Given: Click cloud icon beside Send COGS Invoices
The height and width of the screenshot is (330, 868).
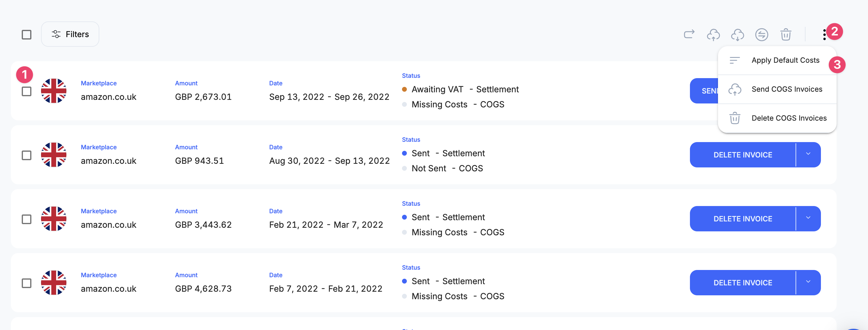Looking at the screenshot, I should 735,89.
